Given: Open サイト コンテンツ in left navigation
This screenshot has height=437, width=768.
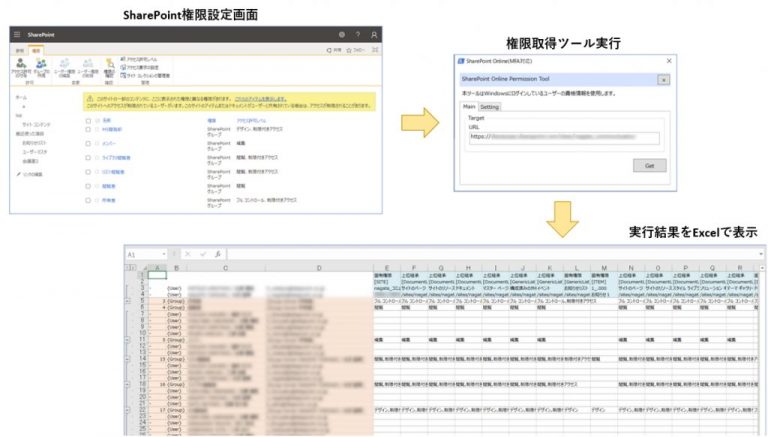Looking at the screenshot, I should coord(36,125).
